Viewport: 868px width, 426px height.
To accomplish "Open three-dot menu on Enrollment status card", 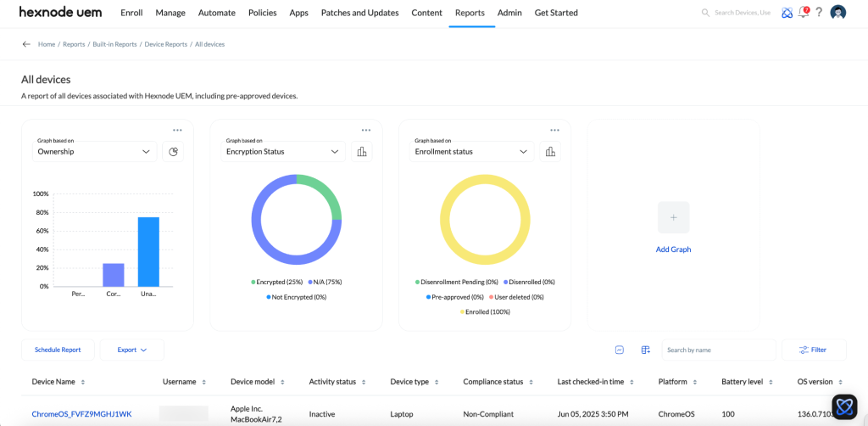I will tap(554, 130).
